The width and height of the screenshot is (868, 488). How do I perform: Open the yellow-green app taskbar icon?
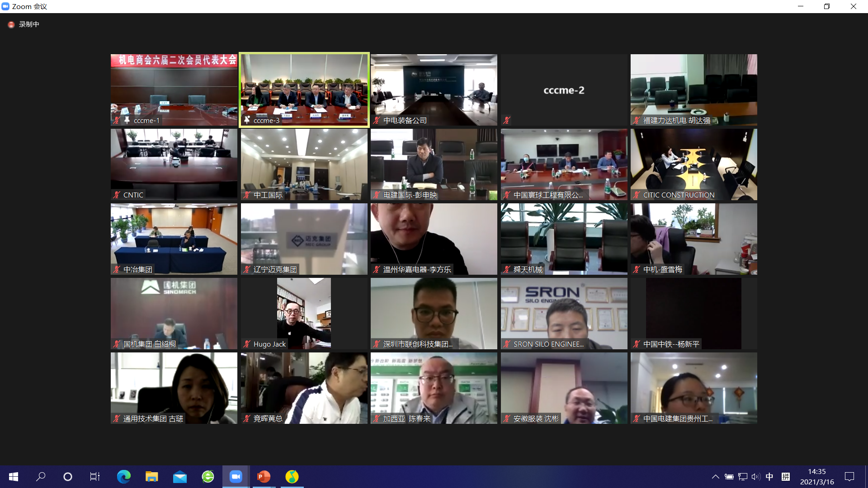pos(292,477)
